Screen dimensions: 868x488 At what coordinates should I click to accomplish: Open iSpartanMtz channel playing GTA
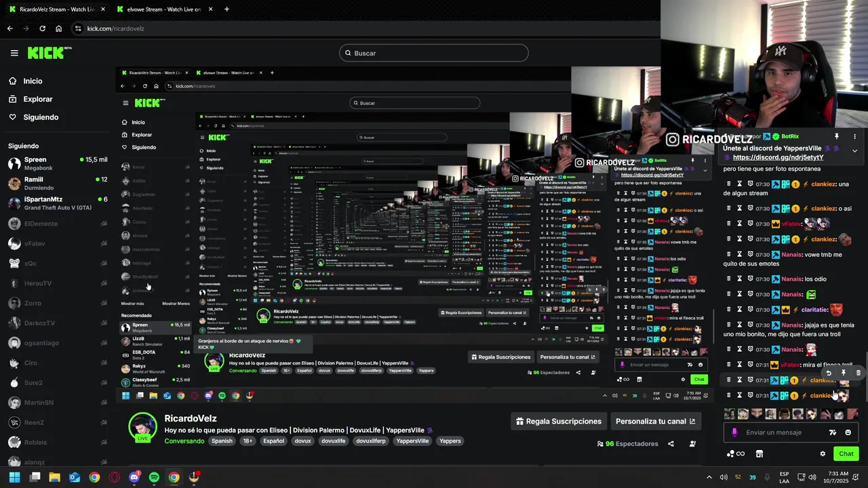pos(58,203)
